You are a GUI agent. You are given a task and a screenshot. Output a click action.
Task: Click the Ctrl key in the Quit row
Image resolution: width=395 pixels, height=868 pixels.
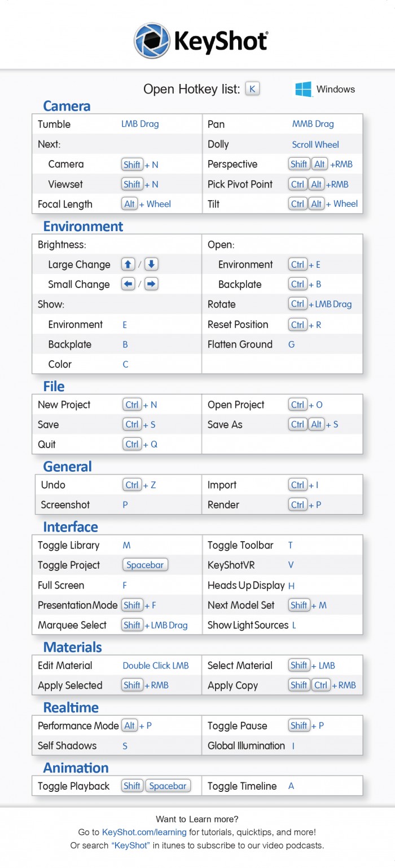click(132, 444)
